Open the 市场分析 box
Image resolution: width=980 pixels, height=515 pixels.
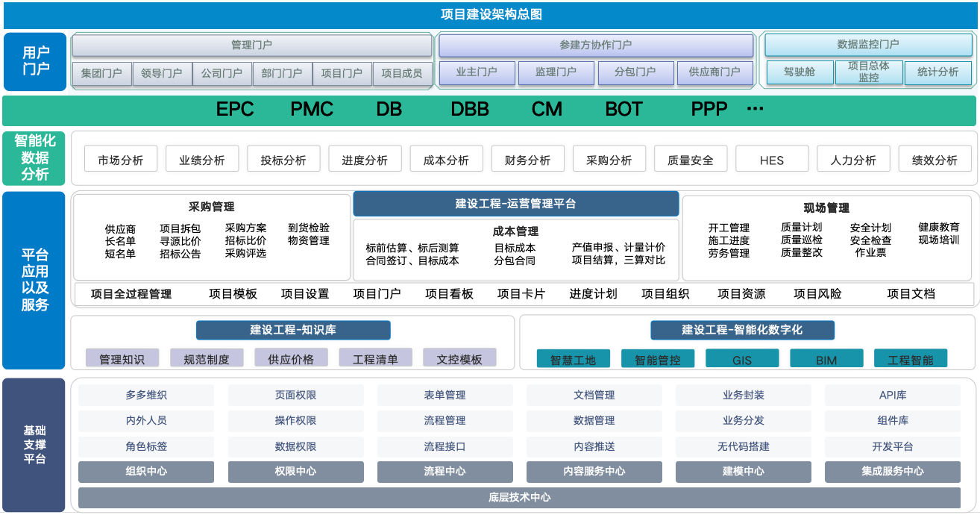tap(121, 160)
